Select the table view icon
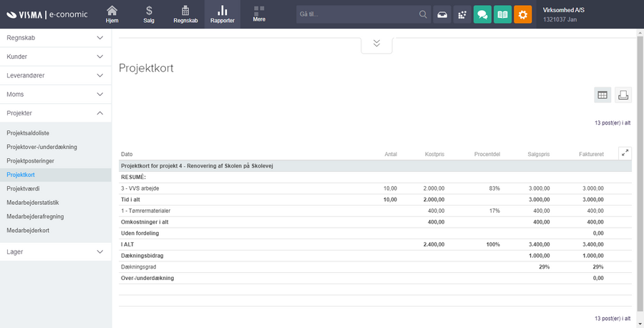 click(602, 95)
